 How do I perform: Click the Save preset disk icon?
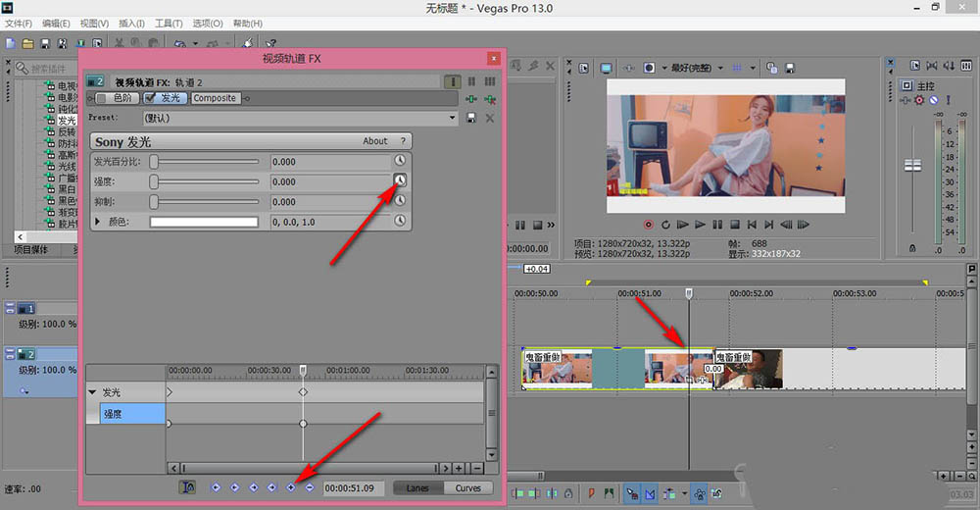click(x=471, y=118)
